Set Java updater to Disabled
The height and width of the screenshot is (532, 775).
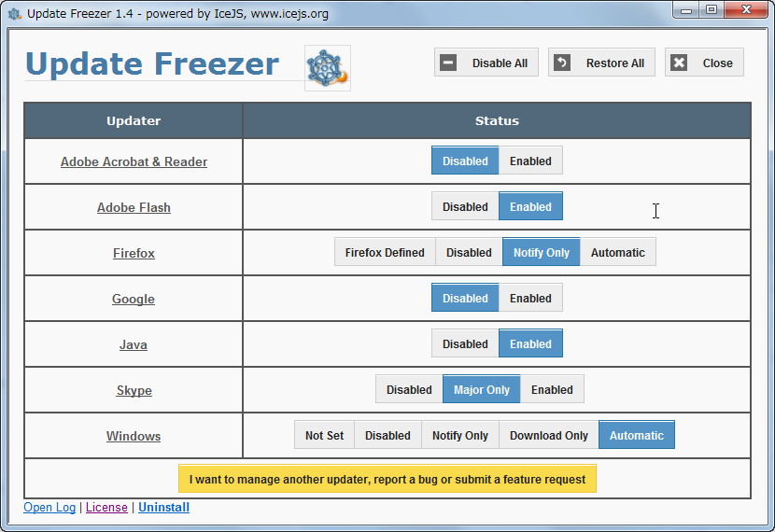(465, 343)
